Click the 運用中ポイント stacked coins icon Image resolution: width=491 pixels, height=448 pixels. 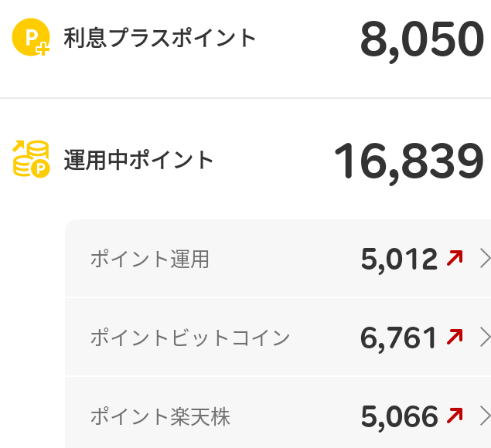pos(31,160)
